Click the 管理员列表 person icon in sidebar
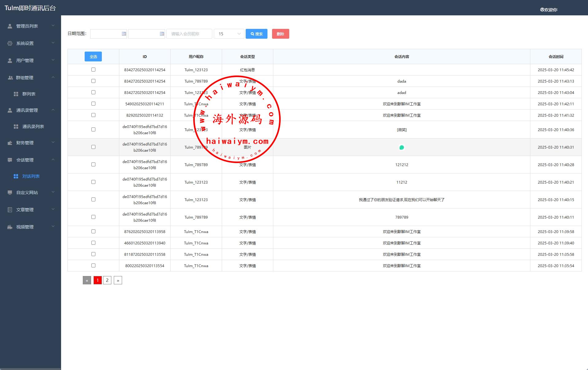Image resolution: width=588 pixels, height=370 pixels. pos(10,26)
